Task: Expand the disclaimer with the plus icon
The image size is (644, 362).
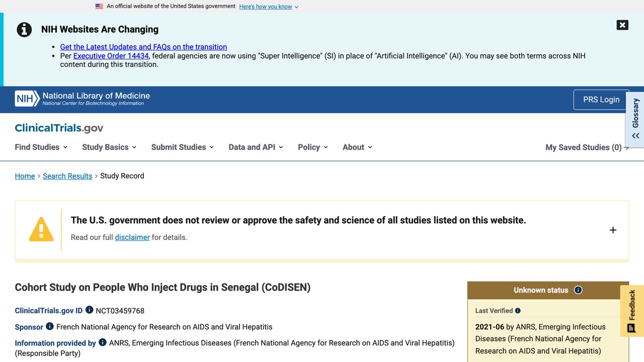Action: (x=613, y=230)
